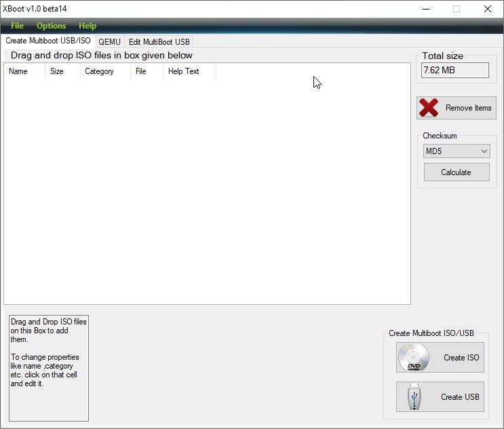Click the Create ISO label
The height and width of the screenshot is (429, 504).
coord(461,358)
